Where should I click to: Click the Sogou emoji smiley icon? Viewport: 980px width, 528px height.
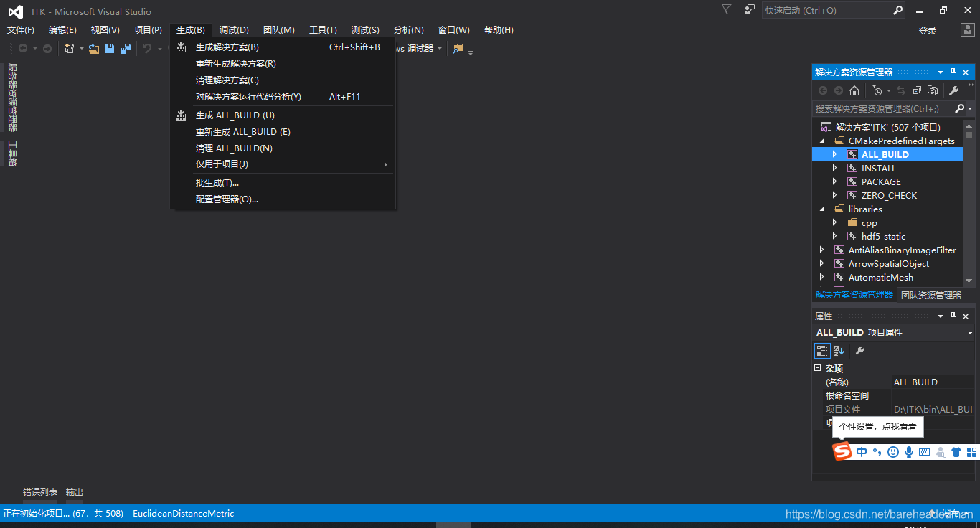pyautogui.click(x=893, y=452)
